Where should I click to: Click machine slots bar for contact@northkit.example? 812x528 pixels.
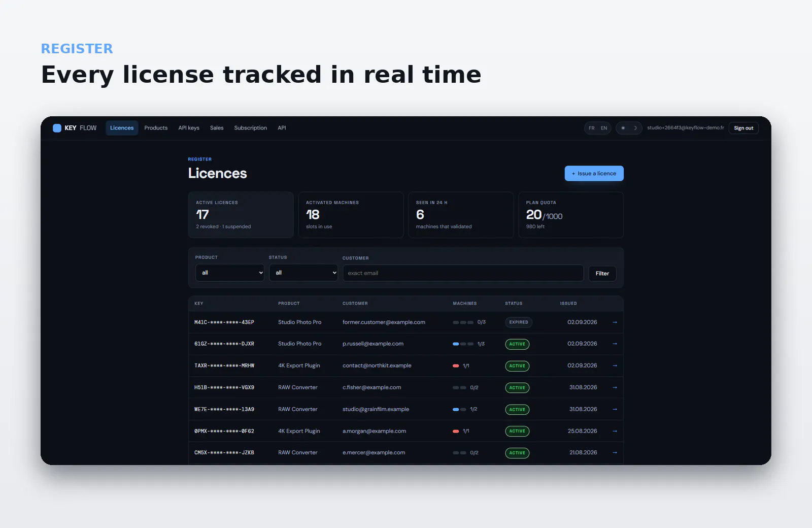pyautogui.click(x=456, y=366)
